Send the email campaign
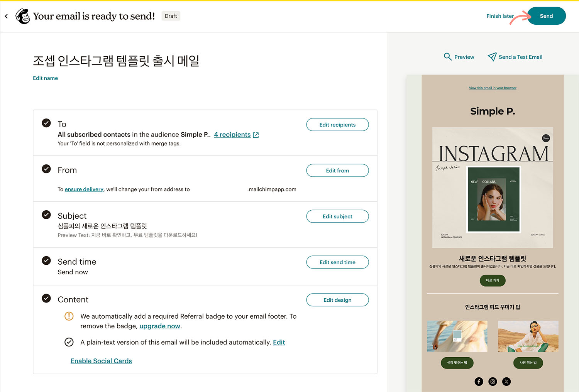This screenshot has height=392, width=579. click(546, 16)
